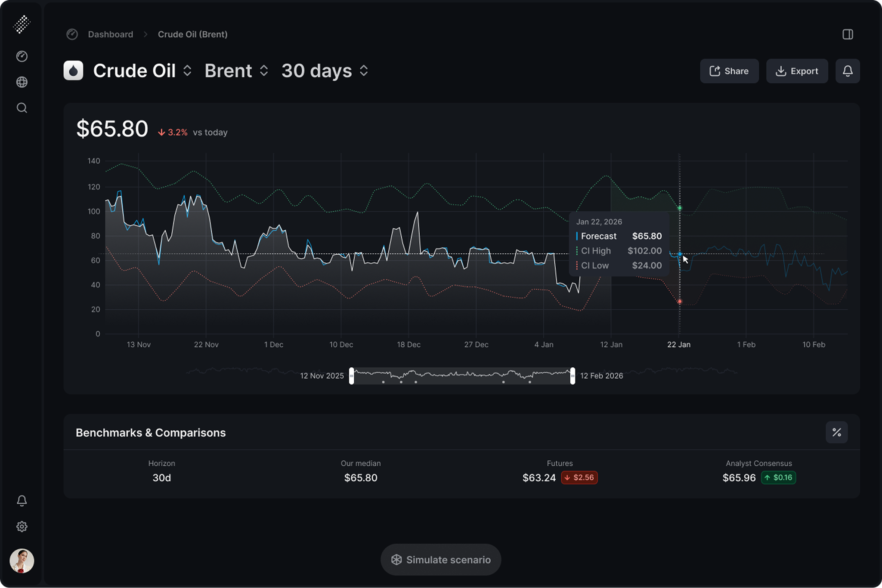Viewport: 882px width, 588px height.
Task: Open search from the sidebar magnifier
Action: [22, 108]
